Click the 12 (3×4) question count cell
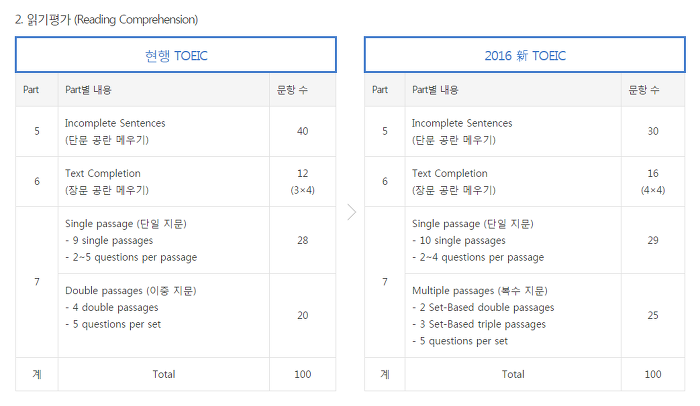The width and height of the screenshot is (700, 406). click(303, 181)
